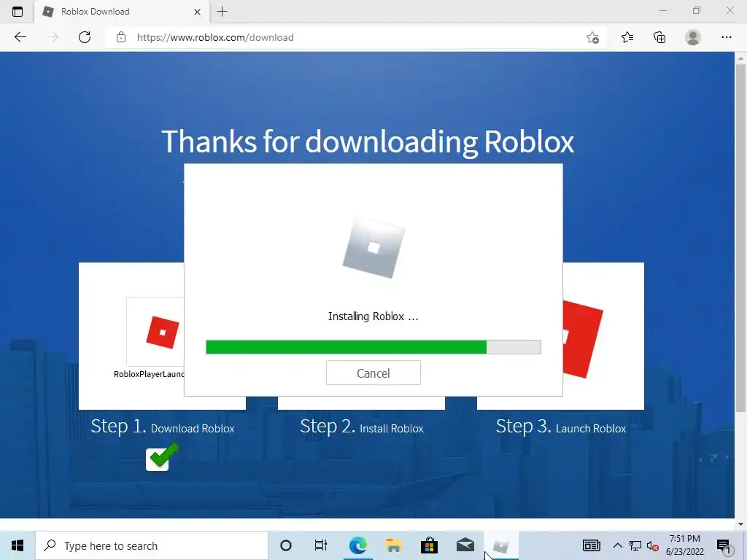Add this page to favorites
Screen dimensions: 747x560
pyautogui.click(x=592, y=37)
